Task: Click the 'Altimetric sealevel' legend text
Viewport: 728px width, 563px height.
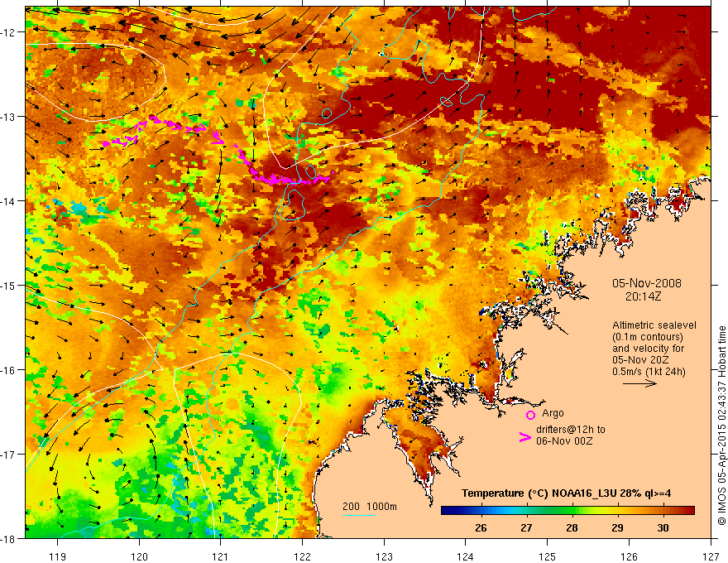Action: pos(654,325)
